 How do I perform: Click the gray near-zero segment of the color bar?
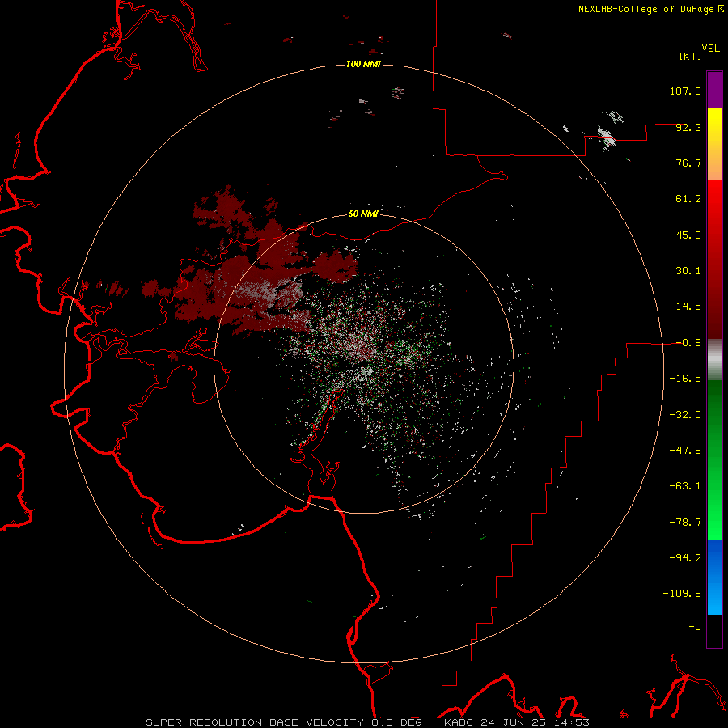click(x=714, y=360)
